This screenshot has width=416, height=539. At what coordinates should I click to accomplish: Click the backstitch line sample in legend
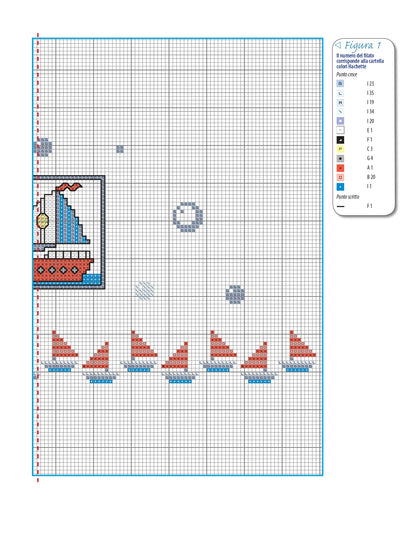[x=340, y=206]
